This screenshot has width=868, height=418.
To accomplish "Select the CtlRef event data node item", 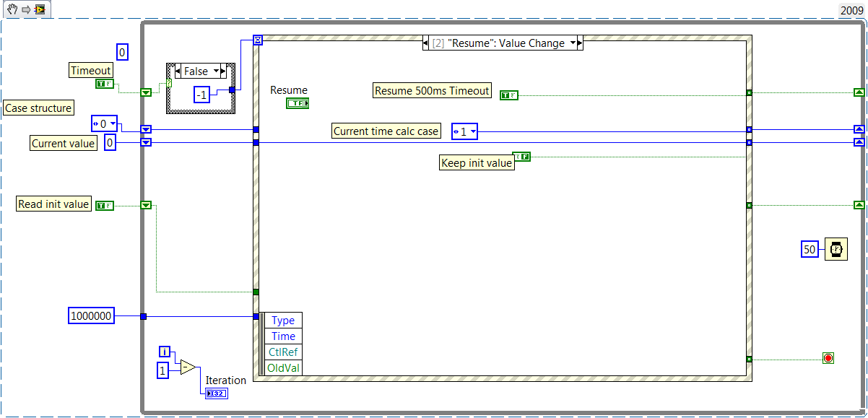I will [x=283, y=352].
